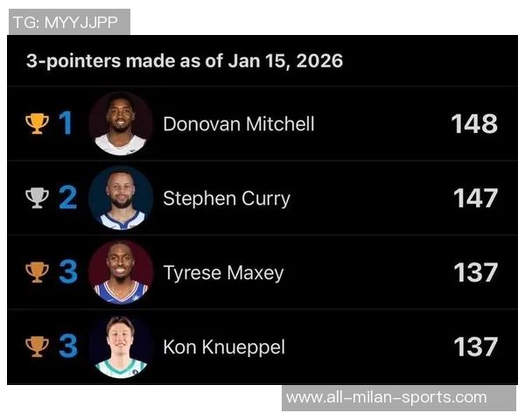This screenshot has width=525, height=420.
Task: Open the www.all-milan-sports.com watermark link
Action: click(386, 397)
